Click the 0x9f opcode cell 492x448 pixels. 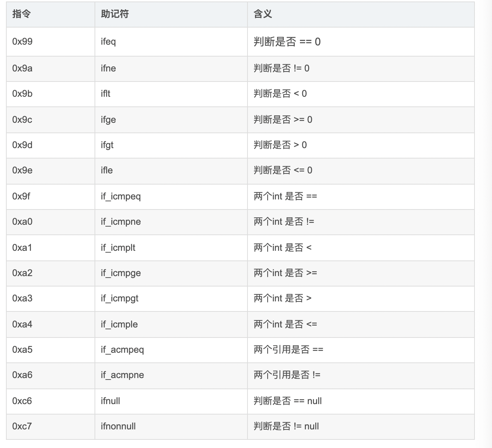pos(51,197)
